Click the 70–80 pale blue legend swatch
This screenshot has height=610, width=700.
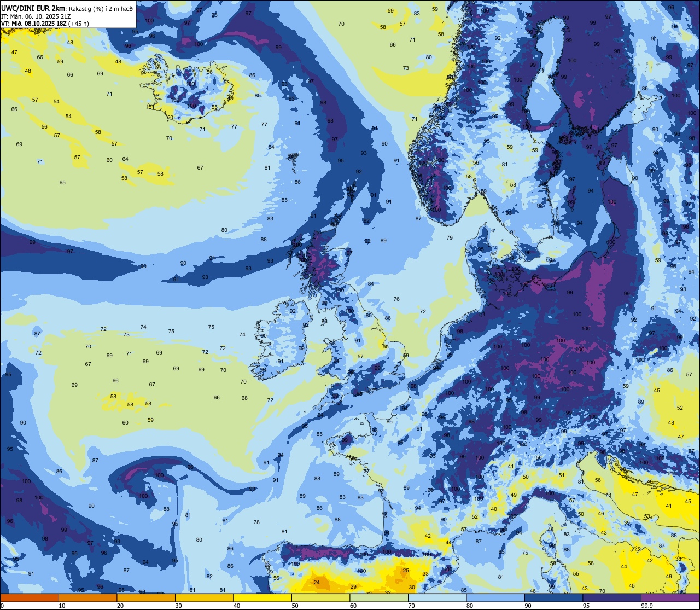[437, 597]
